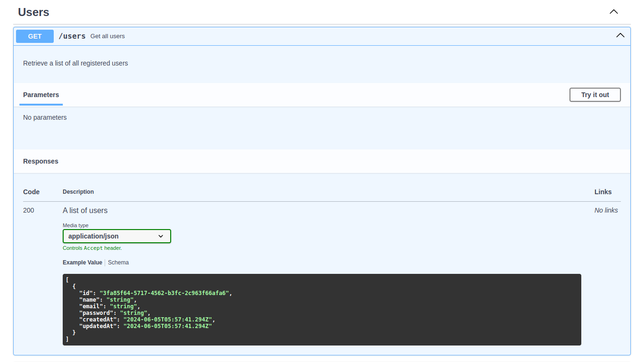Click the No links label
644x362 pixels.
[606, 210]
